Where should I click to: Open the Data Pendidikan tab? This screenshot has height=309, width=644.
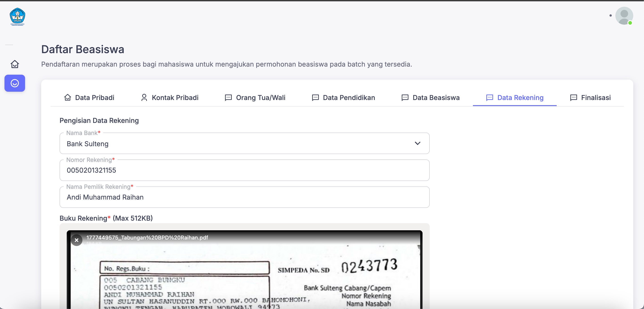click(343, 98)
